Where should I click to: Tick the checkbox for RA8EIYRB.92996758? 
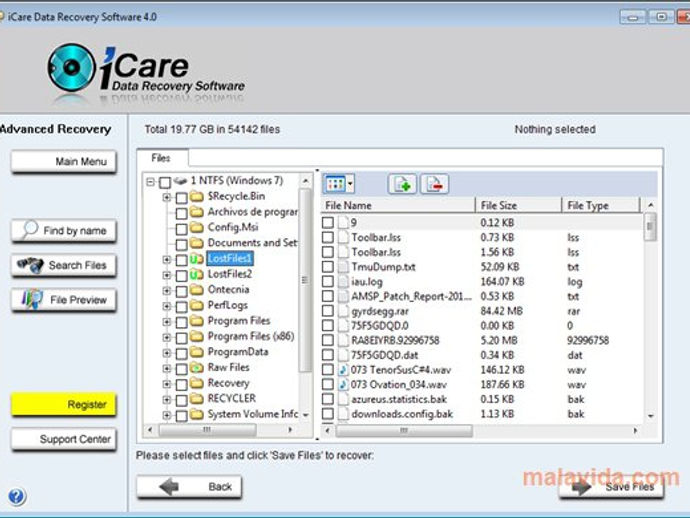(328, 340)
